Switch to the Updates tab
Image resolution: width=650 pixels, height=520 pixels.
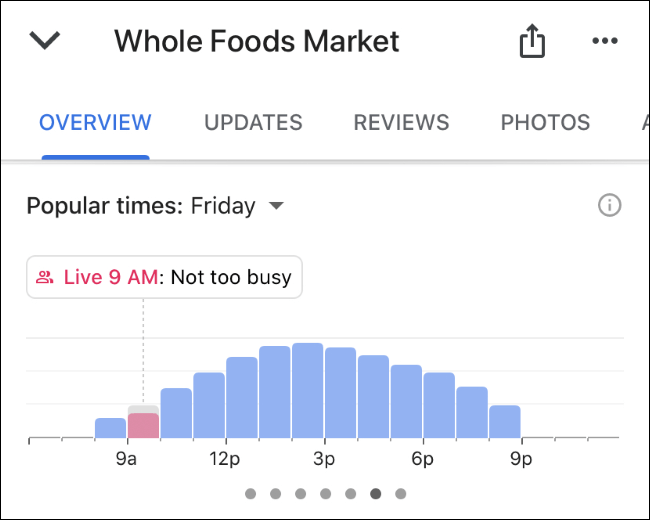253,122
